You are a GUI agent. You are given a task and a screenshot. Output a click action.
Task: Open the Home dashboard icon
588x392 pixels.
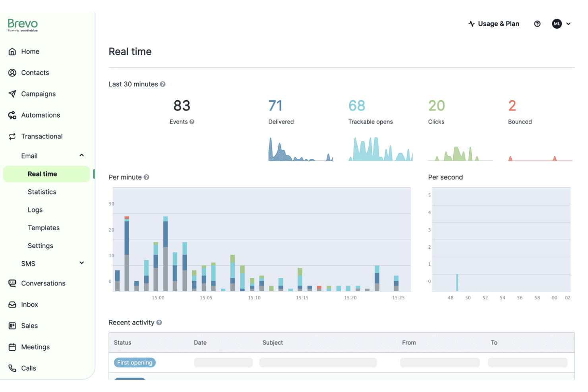coord(12,51)
